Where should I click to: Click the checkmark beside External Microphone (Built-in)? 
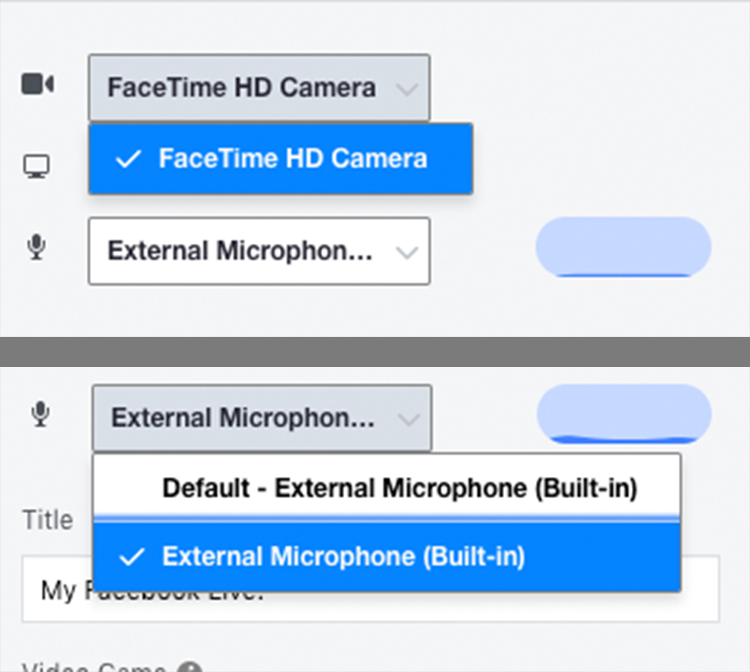[x=131, y=557]
